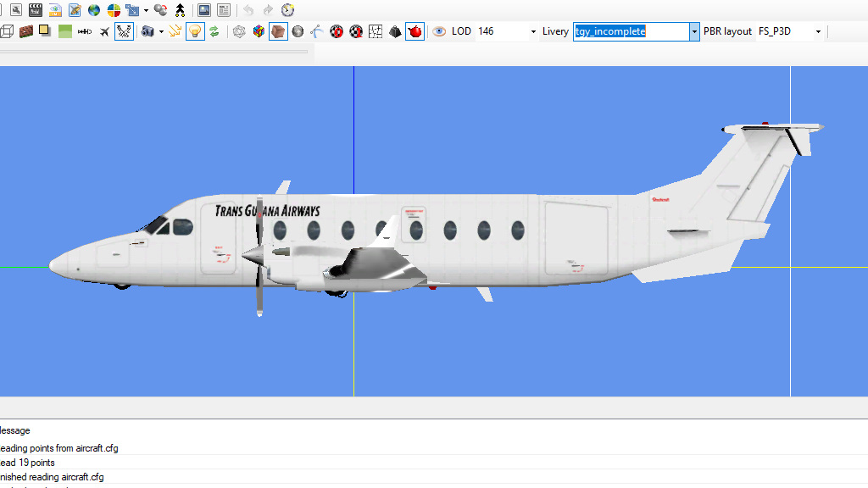Click the pencil-on-document editor icon

coord(75,10)
